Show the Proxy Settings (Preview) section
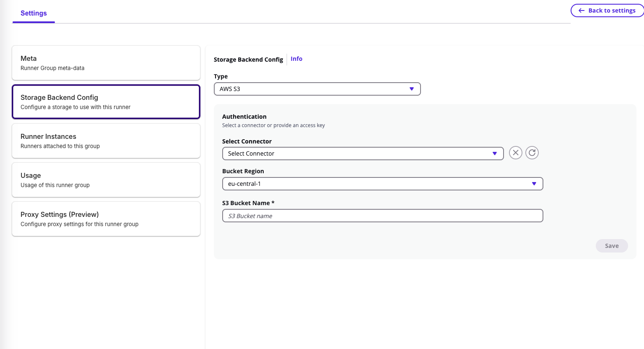Viewport: 644px width, 349px height. click(x=106, y=219)
